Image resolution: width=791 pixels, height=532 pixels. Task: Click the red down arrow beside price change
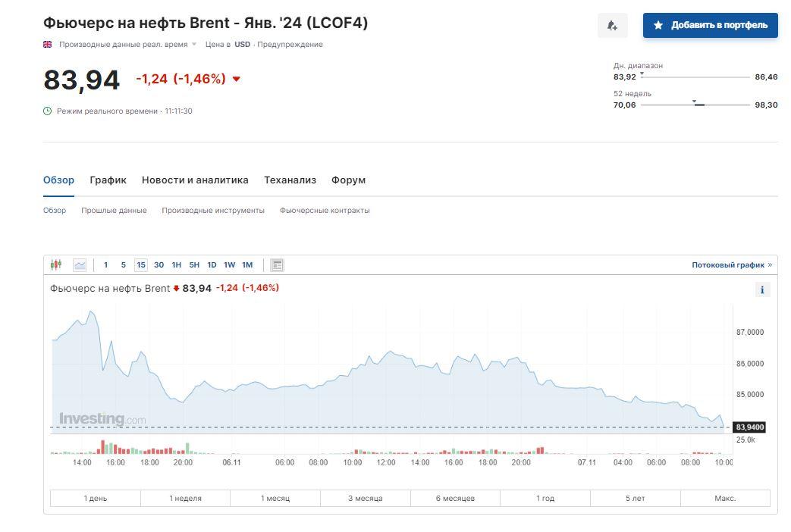[x=237, y=79]
